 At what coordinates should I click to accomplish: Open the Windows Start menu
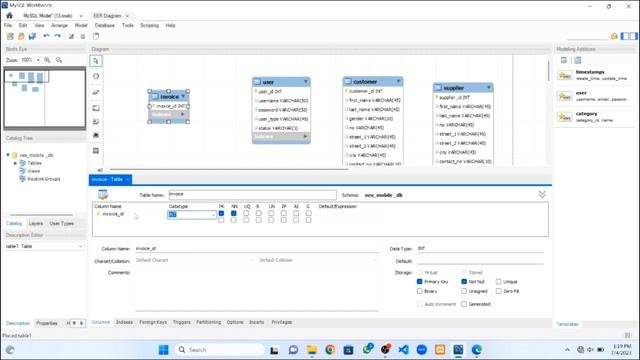164,350
